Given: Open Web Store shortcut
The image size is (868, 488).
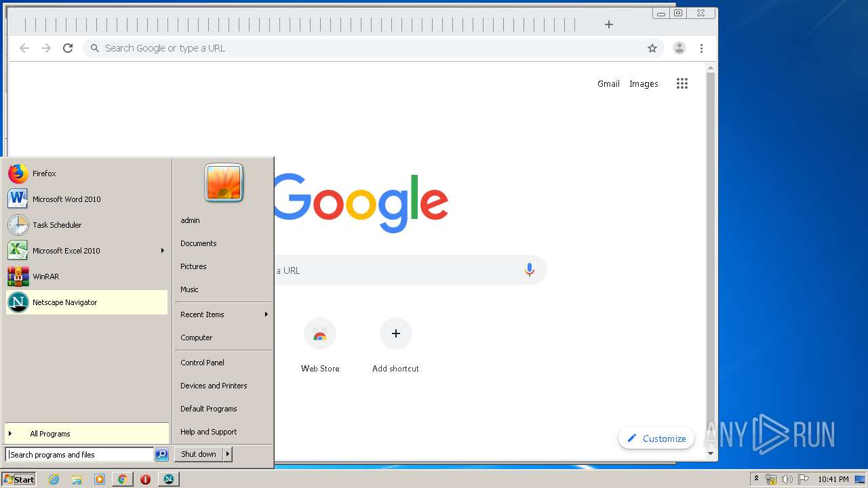Looking at the screenshot, I should (320, 346).
